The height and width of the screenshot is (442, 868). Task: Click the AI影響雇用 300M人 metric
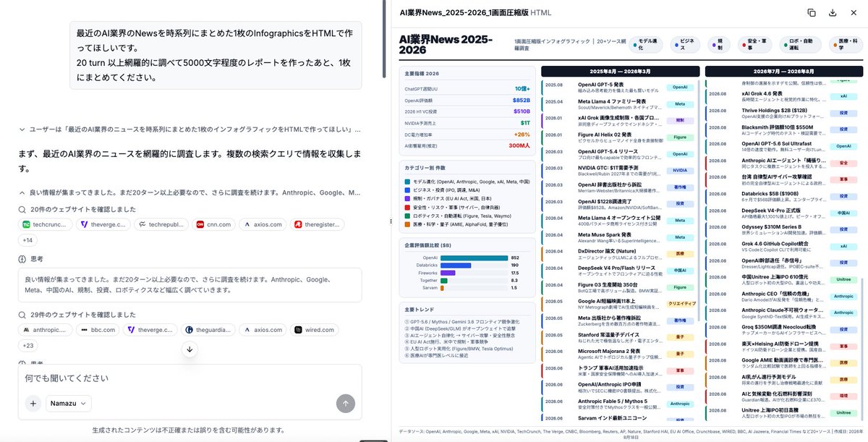tap(467, 145)
